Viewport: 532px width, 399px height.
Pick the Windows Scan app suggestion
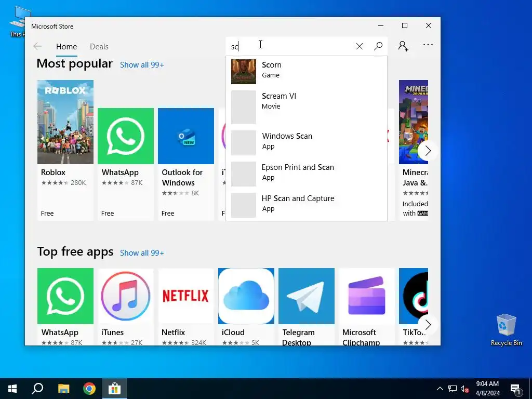(x=307, y=142)
